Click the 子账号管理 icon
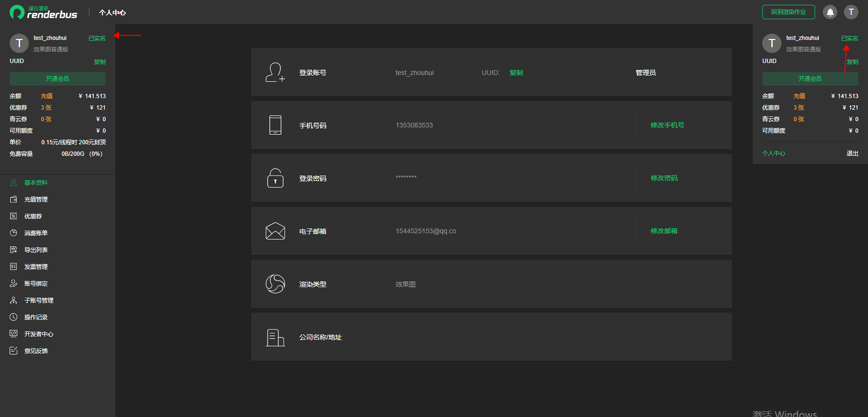This screenshot has width=868, height=417. [x=13, y=300]
